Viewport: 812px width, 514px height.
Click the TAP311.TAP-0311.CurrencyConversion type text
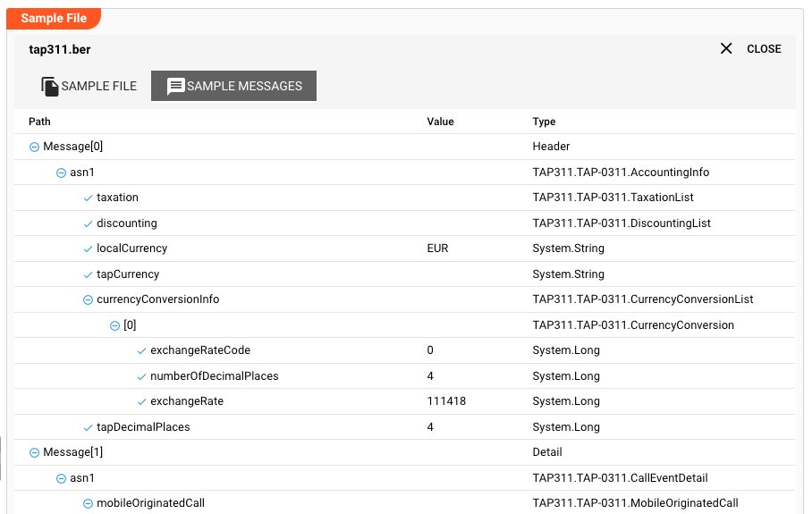[x=633, y=325]
